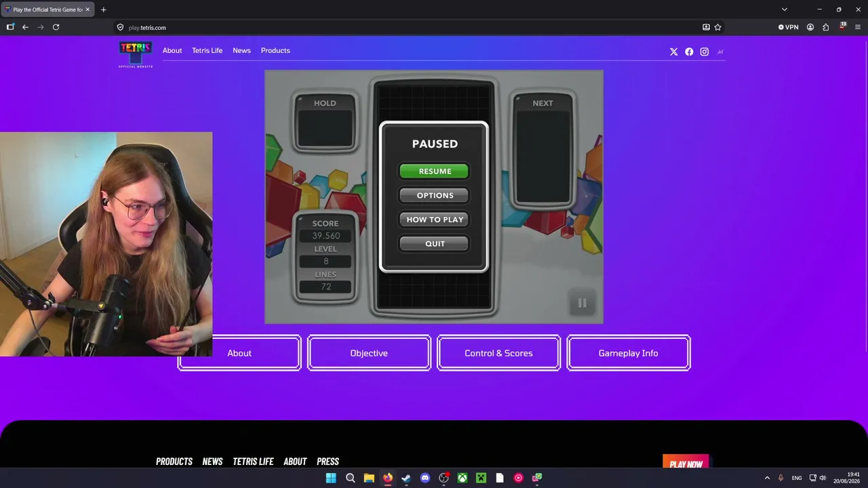Open How to Play instructions
Image resolution: width=868 pixels, height=488 pixels.
pos(435,220)
